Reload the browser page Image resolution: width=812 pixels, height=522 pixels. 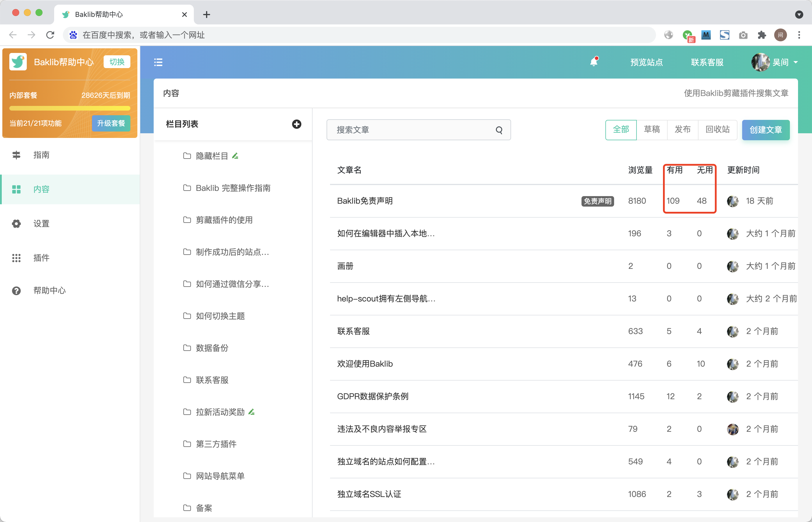tap(50, 35)
